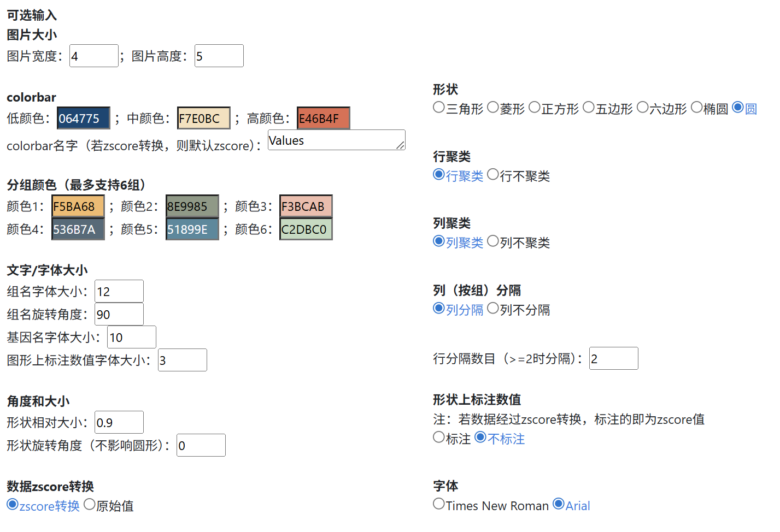780x532 pixels.
Task: Select Times New Roman font
Action: click(x=439, y=503)
